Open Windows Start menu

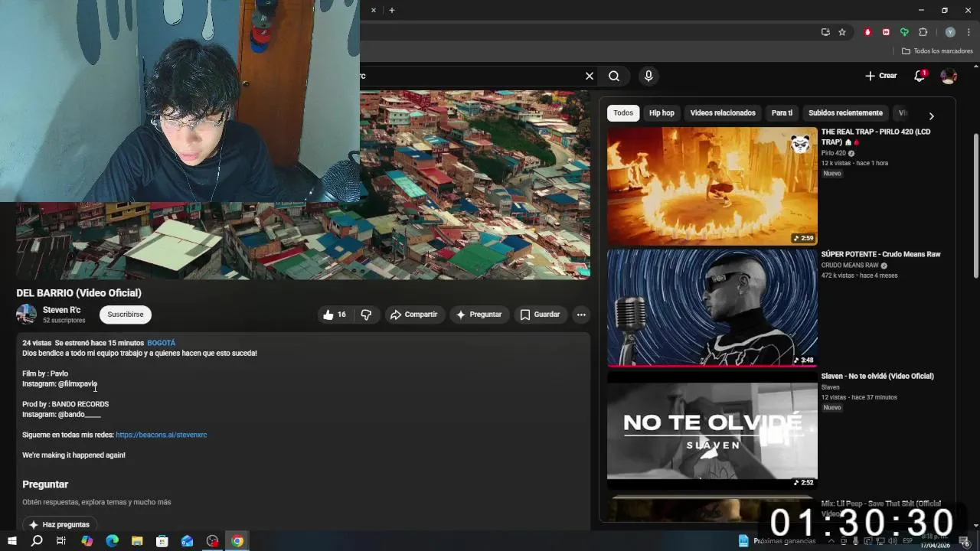coord(11,541)
